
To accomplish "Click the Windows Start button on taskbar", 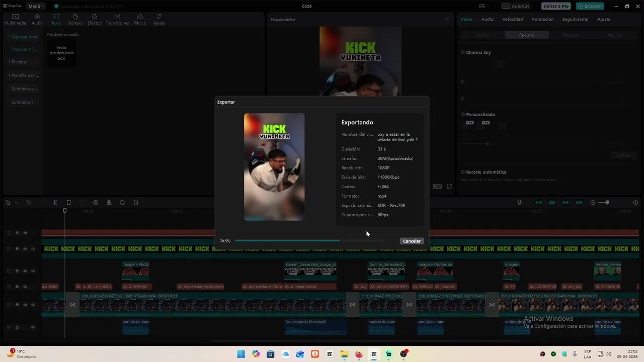I will [x=241, y=354].
